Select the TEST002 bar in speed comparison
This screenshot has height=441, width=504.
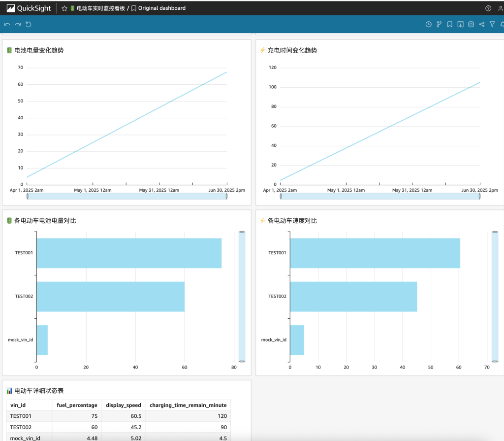(353, 297)
